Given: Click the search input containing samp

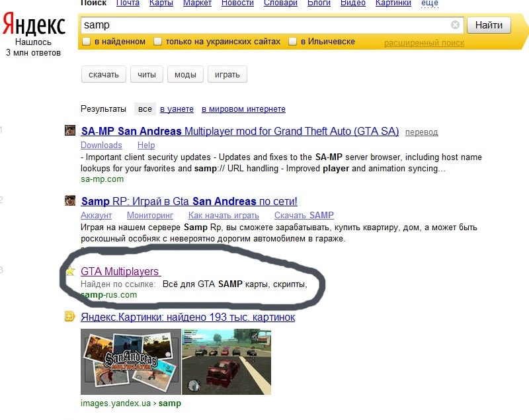Looking at the screenshot, I should [266, 25].
